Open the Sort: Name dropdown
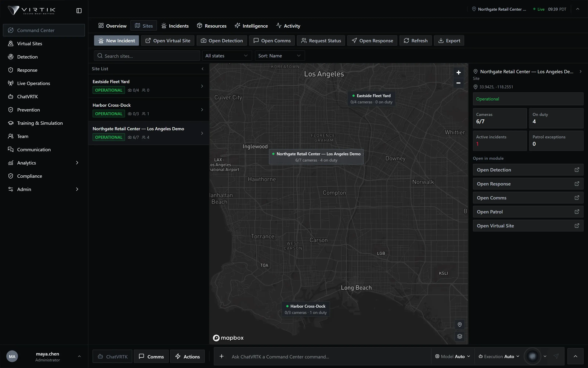588x368 pixels. [x=280, y=56]
